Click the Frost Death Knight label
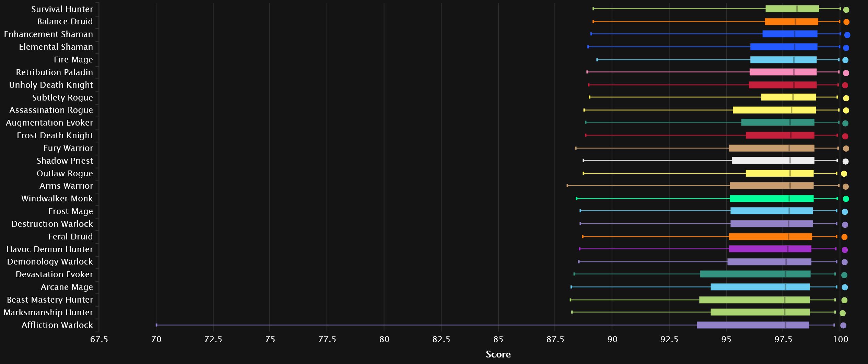 55,136
